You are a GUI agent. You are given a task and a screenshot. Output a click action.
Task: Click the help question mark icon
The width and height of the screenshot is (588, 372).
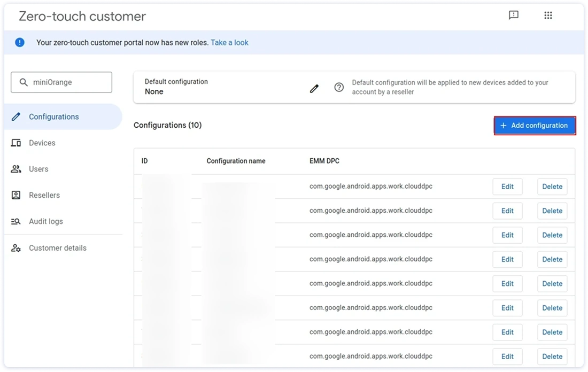[x=339, y=87]
